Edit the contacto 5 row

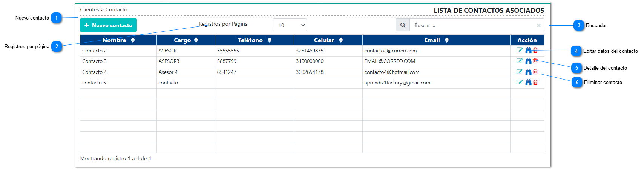(x=519, y=82)
